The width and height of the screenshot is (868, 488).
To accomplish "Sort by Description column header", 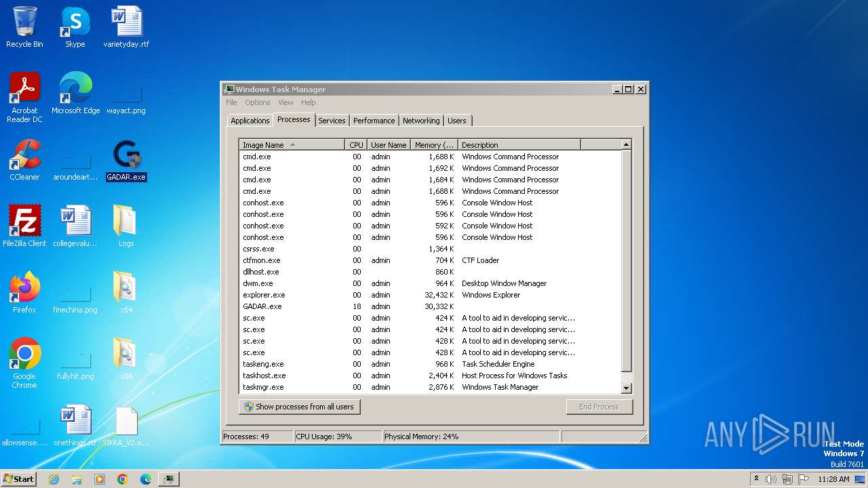I will [519, 144].
